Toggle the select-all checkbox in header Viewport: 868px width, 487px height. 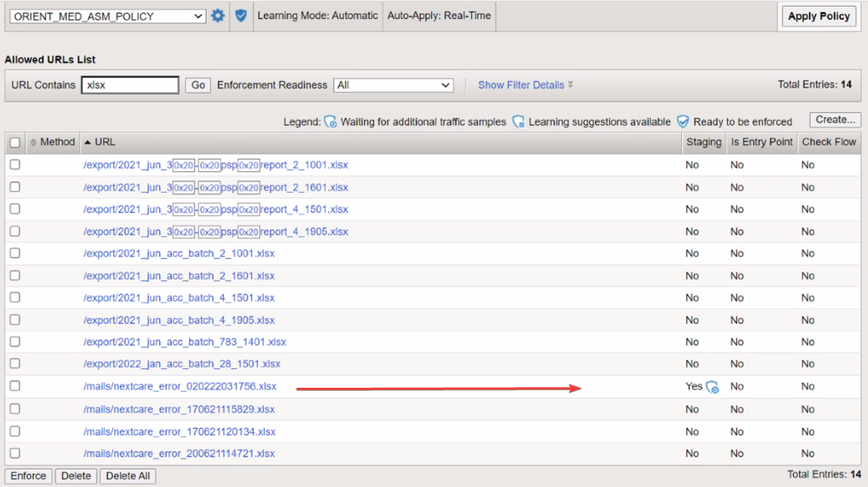(15, 142)
